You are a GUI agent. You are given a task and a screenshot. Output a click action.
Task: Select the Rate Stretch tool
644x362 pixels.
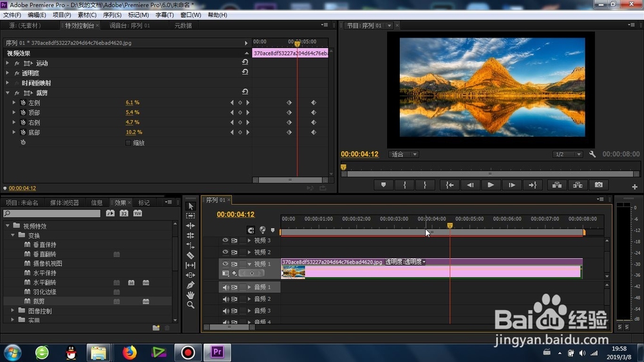click(191, 245)
